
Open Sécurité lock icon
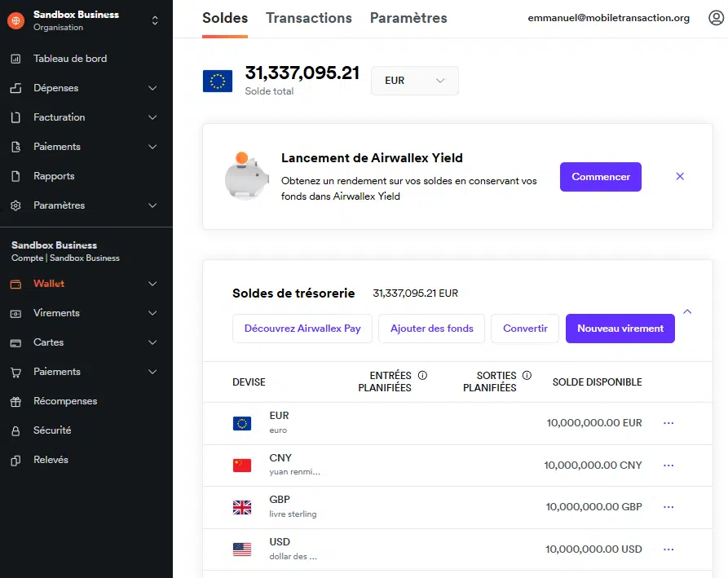(15, 430)
